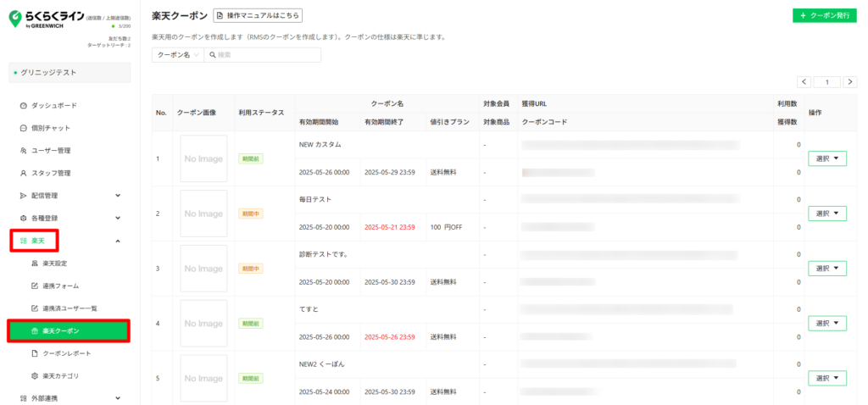Click the 100 円OFF discount cell
This screenshot has width=868, height=405.
pyautogui.click(x=446, y=227)
